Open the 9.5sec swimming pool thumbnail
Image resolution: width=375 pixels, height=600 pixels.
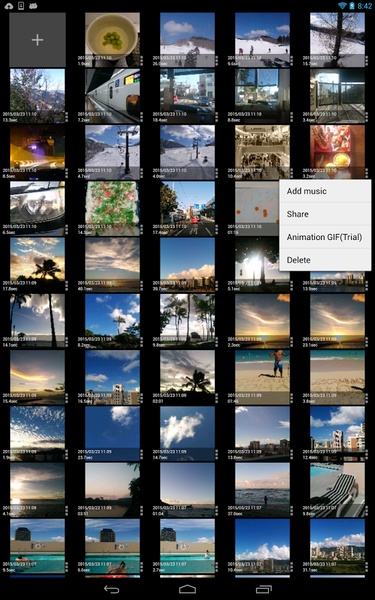tap(37, 546)
